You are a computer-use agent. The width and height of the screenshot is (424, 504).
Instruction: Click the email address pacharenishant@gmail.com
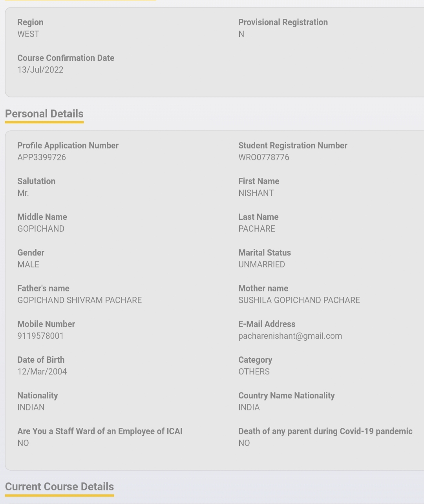coord(290,336)
